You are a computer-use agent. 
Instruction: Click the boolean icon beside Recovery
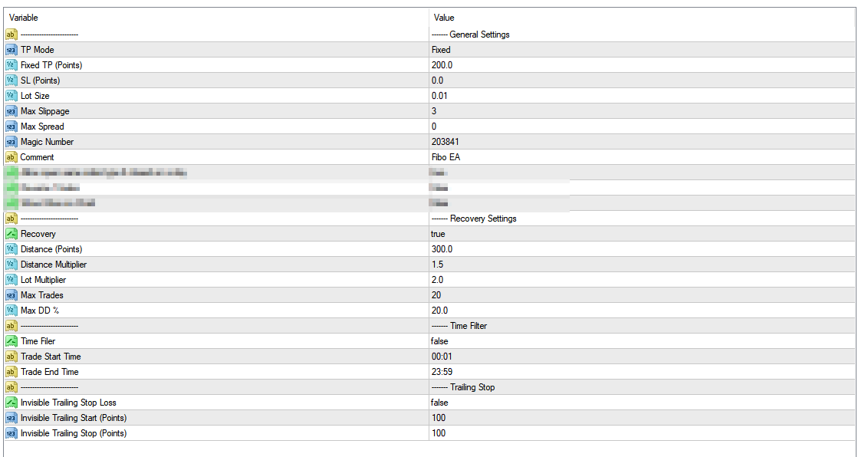[x=11, y=234]
